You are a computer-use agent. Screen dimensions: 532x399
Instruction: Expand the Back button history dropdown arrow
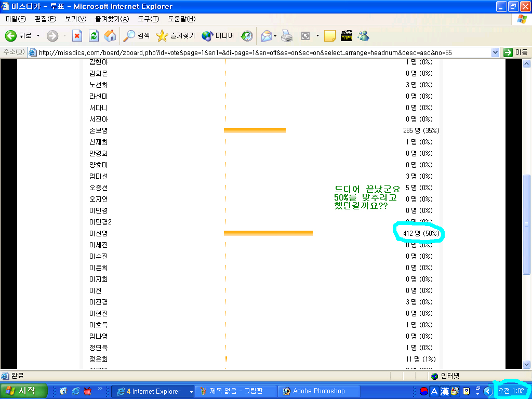point(38,36)
